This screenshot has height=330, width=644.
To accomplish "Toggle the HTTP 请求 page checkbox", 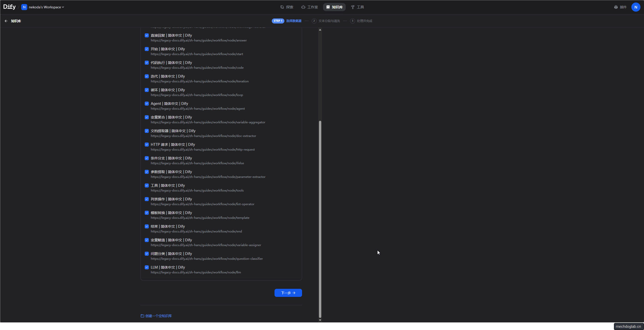I will [147, 145].
